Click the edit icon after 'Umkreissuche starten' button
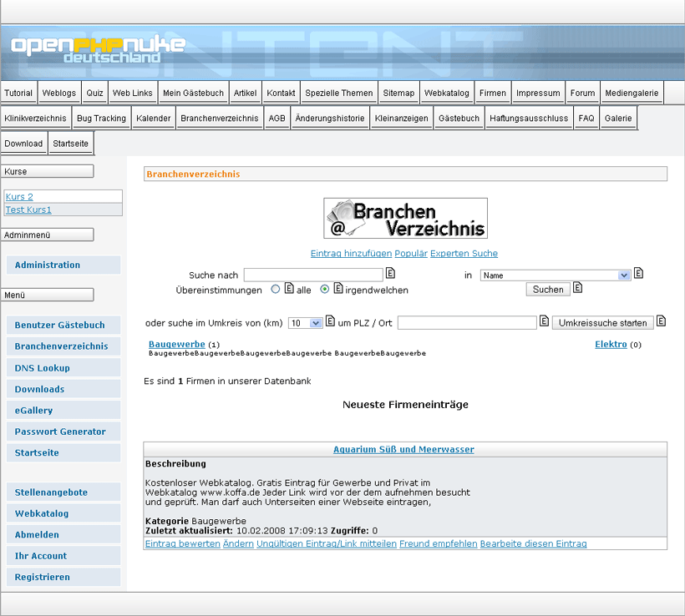 661,322
